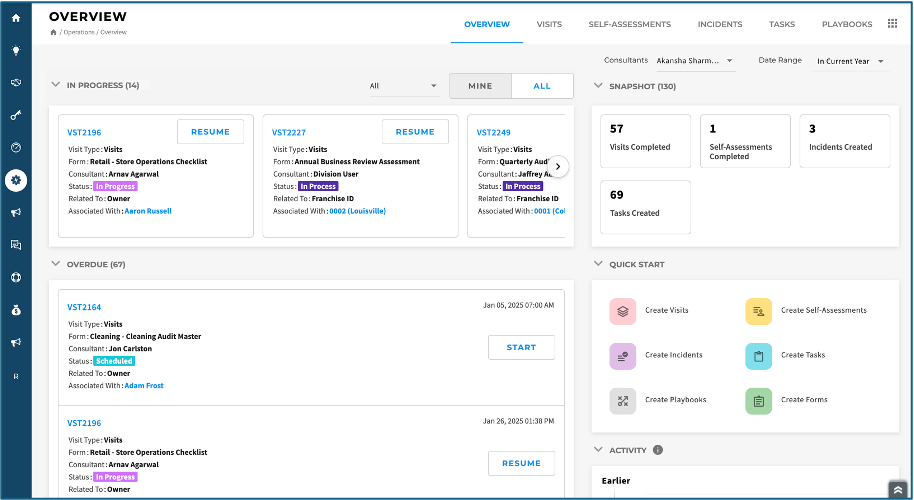Click Resume on visit VST2227
This screenshot has height=500, width=914.
[x=415, y=132]
